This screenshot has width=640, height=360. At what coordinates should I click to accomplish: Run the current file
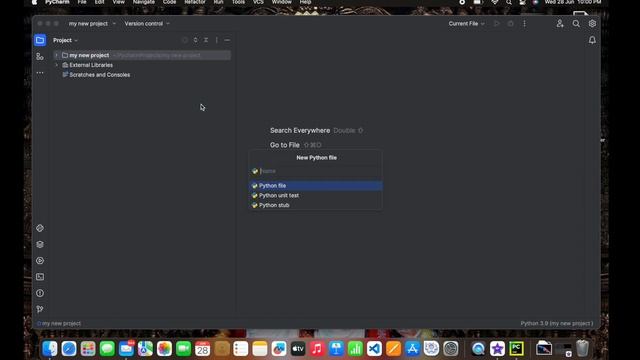(x=497, y=24)
